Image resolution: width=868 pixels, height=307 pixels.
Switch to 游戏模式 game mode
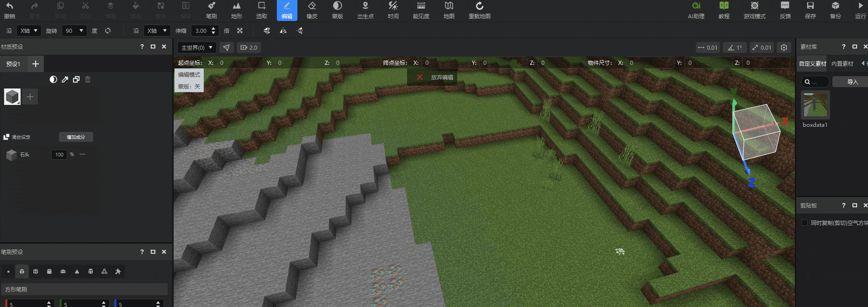(x=755, y=10)
